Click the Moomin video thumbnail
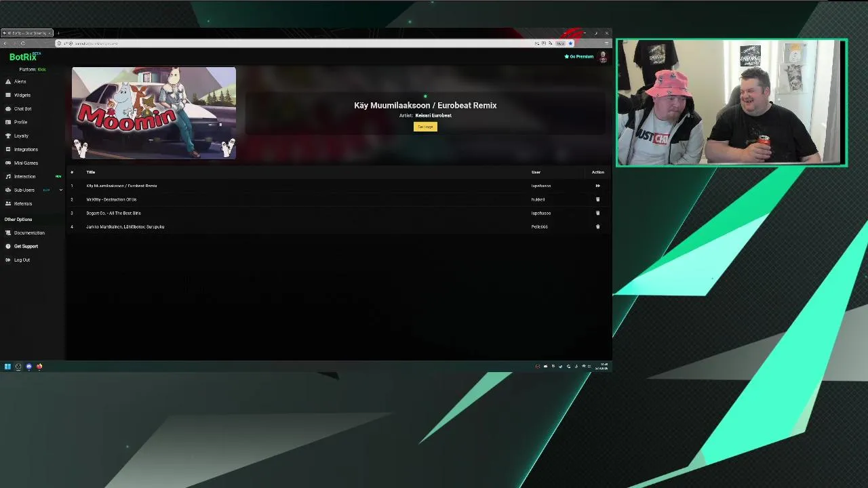The image size is (868, 488). click(154, 113)
